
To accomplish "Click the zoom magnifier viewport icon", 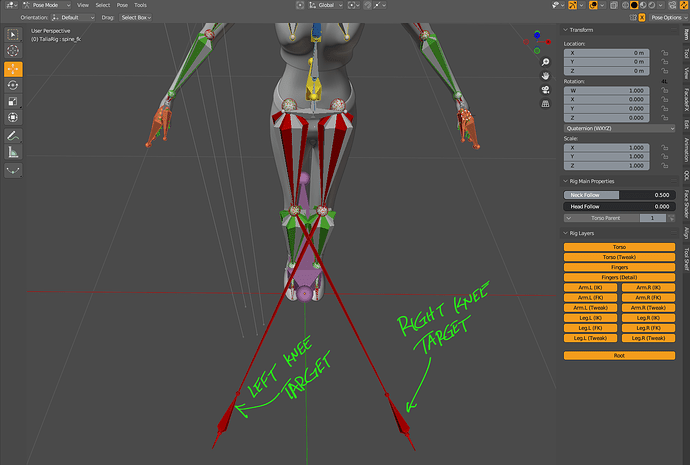I will point(545,62).
